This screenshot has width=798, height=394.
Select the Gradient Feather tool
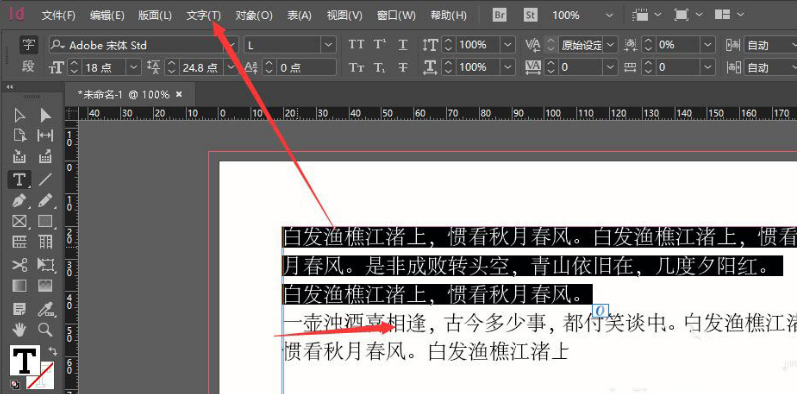45,286
